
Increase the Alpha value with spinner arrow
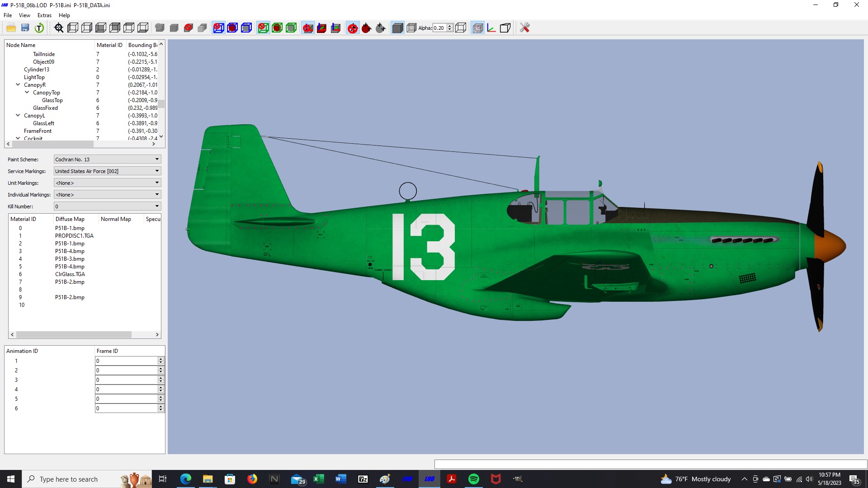[x=450, y=26]
